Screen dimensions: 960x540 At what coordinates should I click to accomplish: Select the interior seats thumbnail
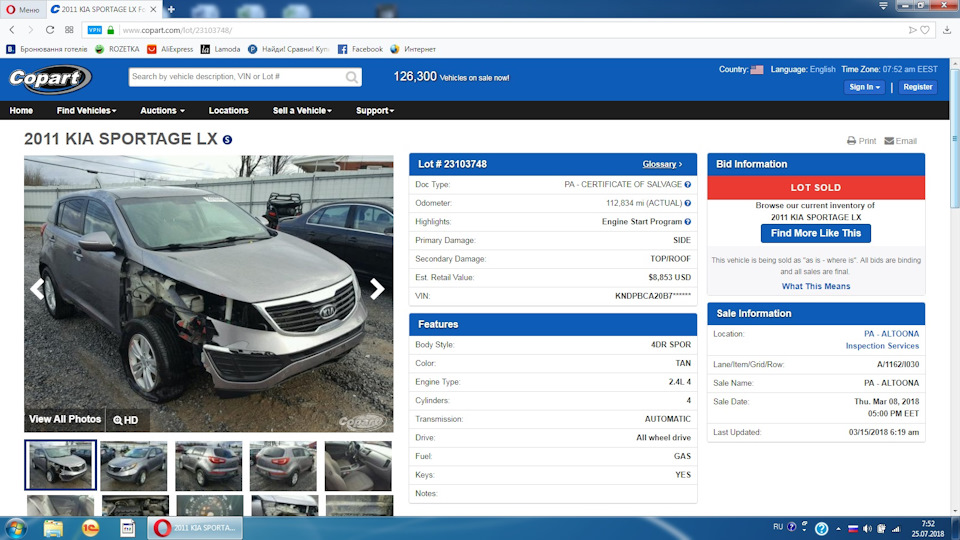tap(358, 465)
